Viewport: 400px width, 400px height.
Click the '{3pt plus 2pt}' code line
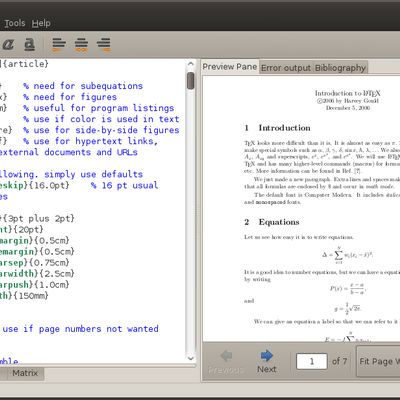[x=37, y=219]
